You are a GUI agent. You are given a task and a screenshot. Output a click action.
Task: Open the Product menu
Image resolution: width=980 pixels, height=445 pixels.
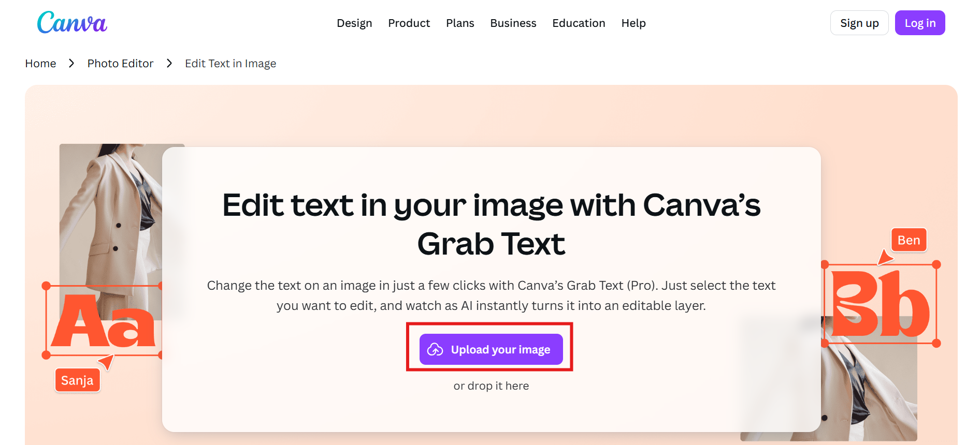pyautogui.click(x=409, y=23)
